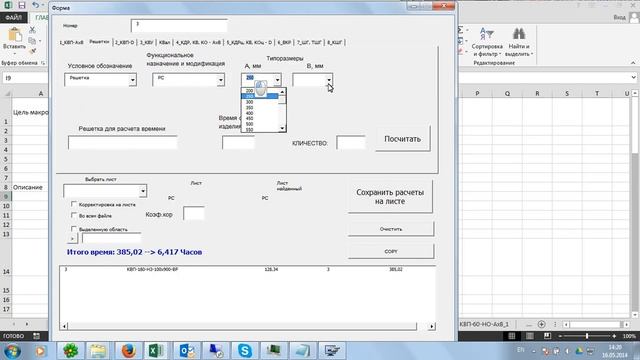640x360 pixels.
Task: Click the 'COPY' button
Action: 391,251
